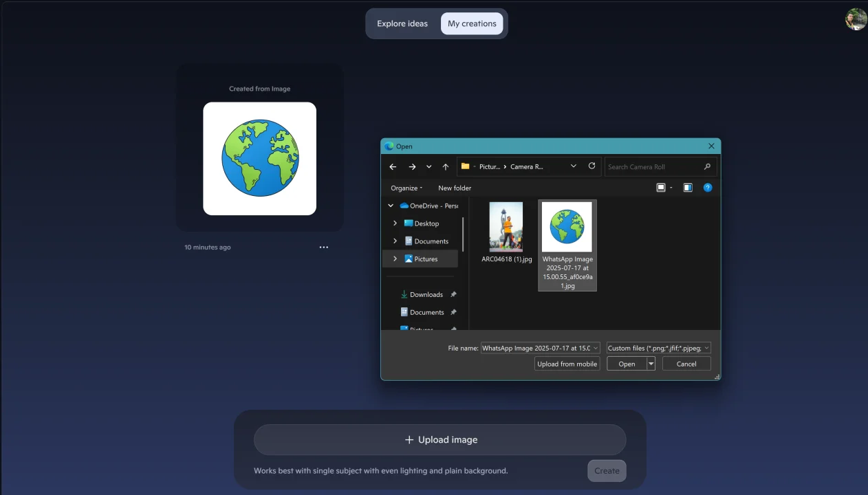
Task: Open the globe creation thumbnail card
Action: tap(259, 159)
